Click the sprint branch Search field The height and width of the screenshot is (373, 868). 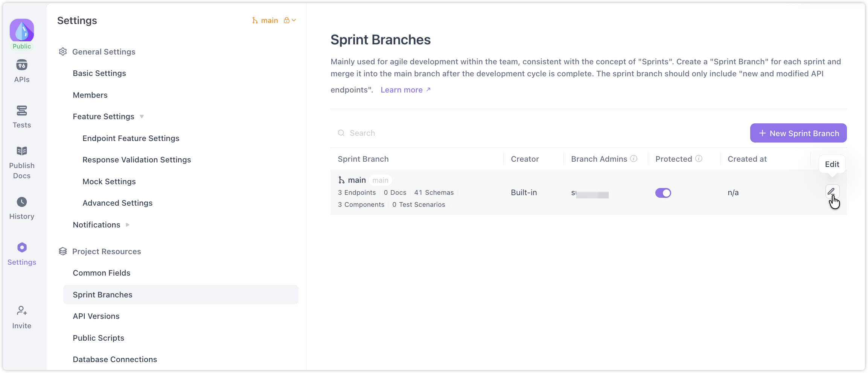[x=414, y=133]
